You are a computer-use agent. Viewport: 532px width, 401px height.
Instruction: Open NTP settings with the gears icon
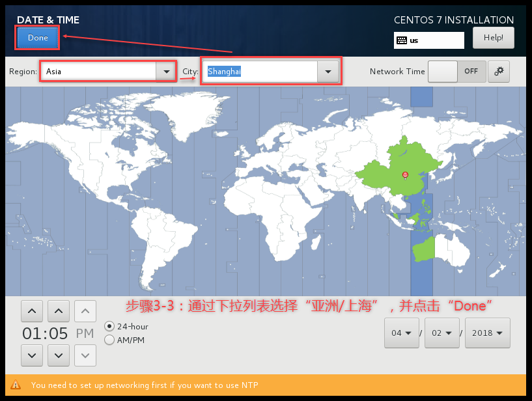(498, 72)
